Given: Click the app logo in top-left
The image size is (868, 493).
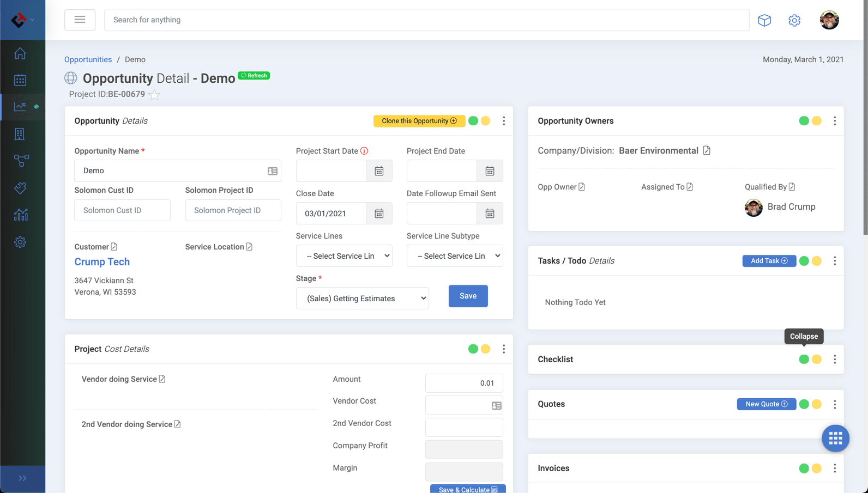Looking at the screenshot, I should 19,20.
